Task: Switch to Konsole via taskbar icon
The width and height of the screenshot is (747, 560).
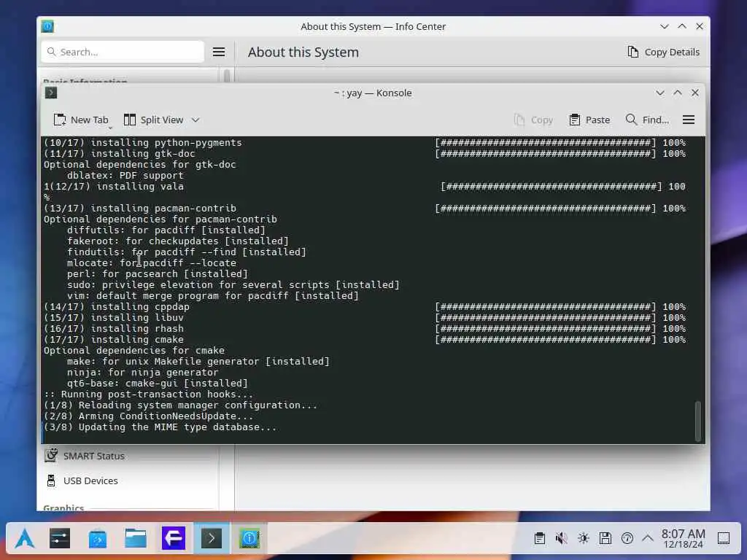Action: pos(212,539)
